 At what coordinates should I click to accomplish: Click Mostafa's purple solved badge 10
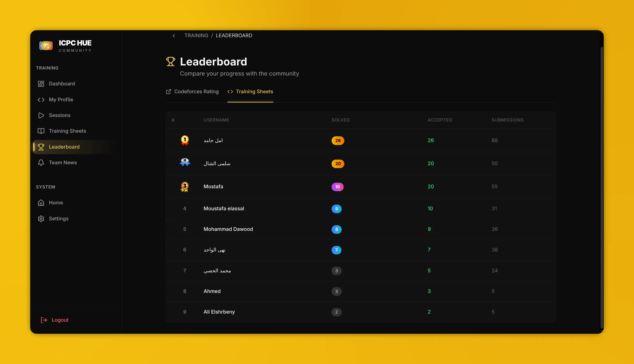point(337,187)
